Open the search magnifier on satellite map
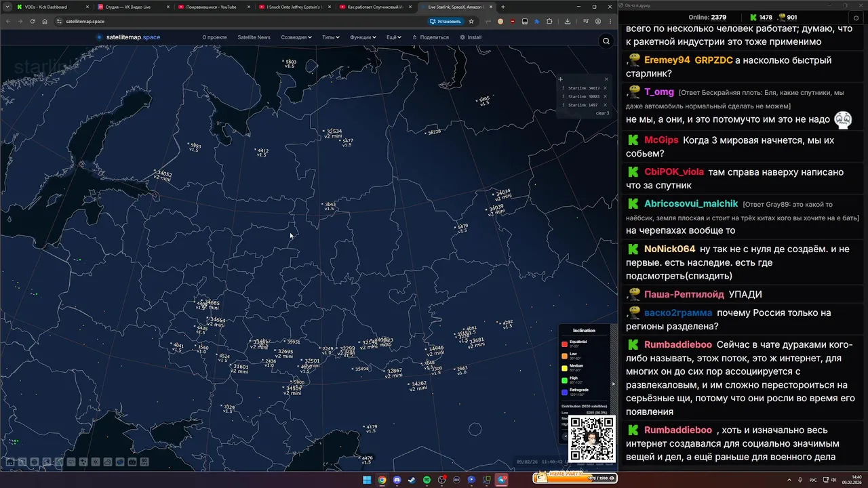868x488 pixels. tap(606, 41)
